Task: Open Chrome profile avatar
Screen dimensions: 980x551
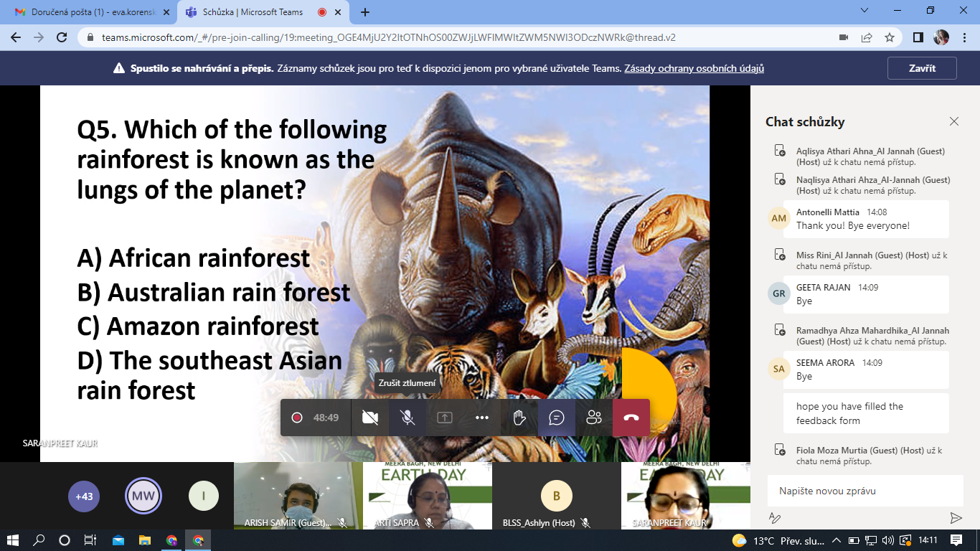Action: click(x=941, y=37)
